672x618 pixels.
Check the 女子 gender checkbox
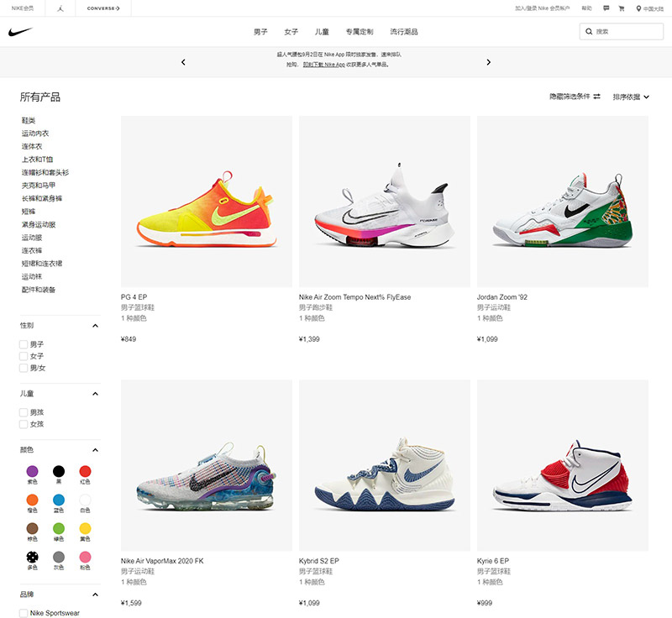(x=24, y=356)
